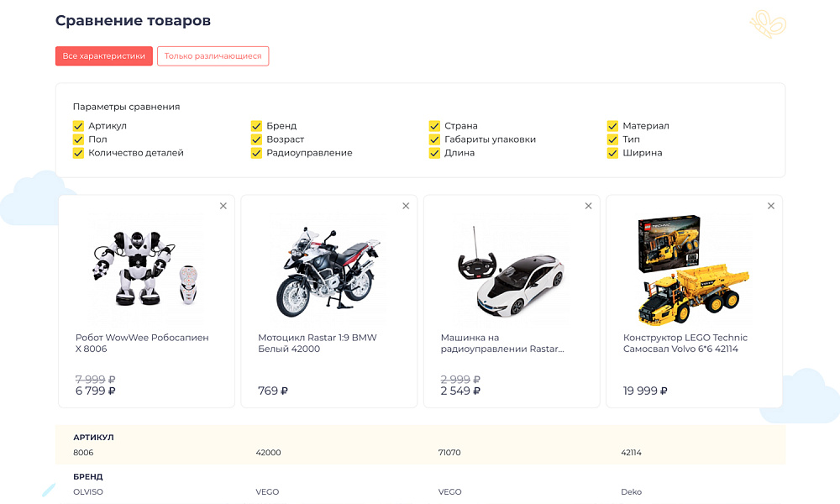
Task: Select the Все характеристики filter
Action: pos(103,55)
